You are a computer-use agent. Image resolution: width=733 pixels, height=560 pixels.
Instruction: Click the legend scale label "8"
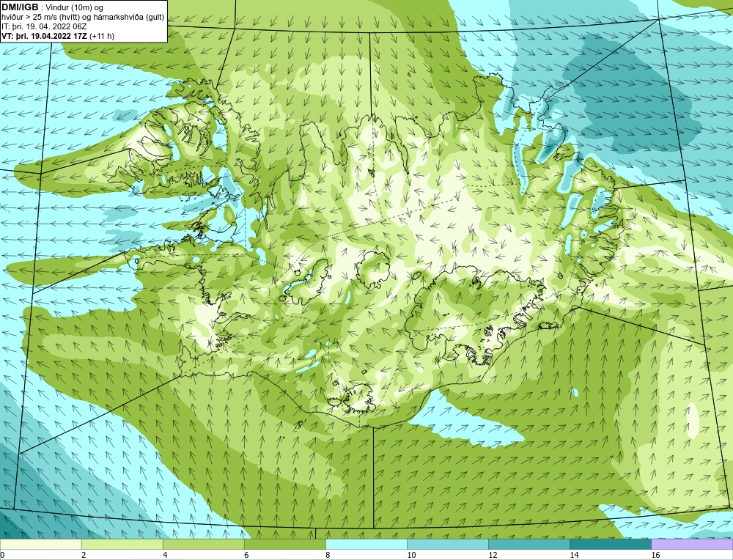pos(328,555)
